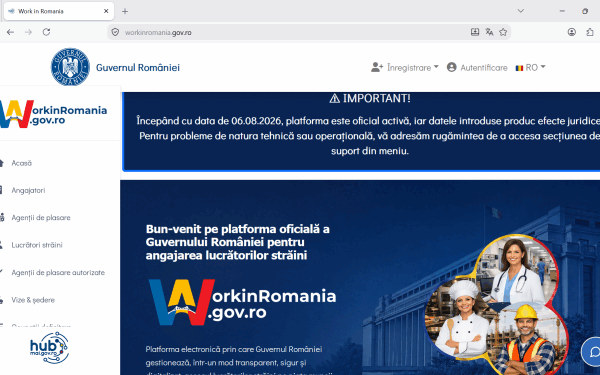Screen dimensions: 600x375
Task: Click the IMPORTANT! warning heading
Action: coord(370,98)
